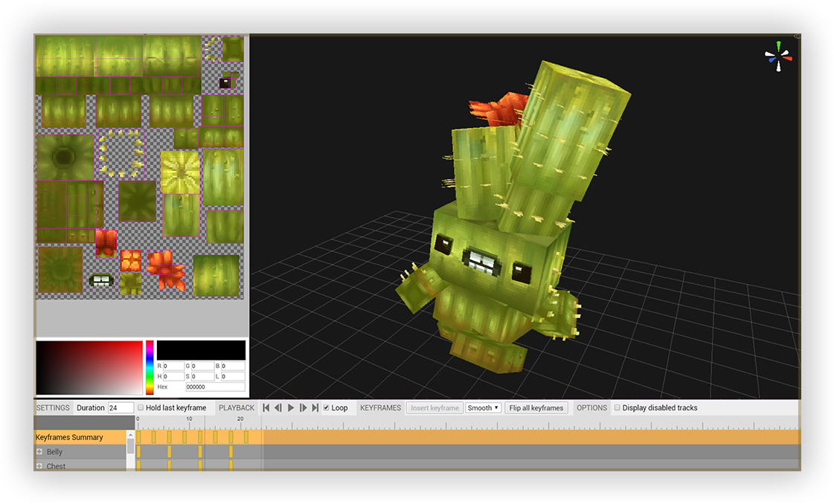Image resolution: width=834 pixels, height=504 pixels.
Task: Click the OPTIONS section label
Action: 591,408
